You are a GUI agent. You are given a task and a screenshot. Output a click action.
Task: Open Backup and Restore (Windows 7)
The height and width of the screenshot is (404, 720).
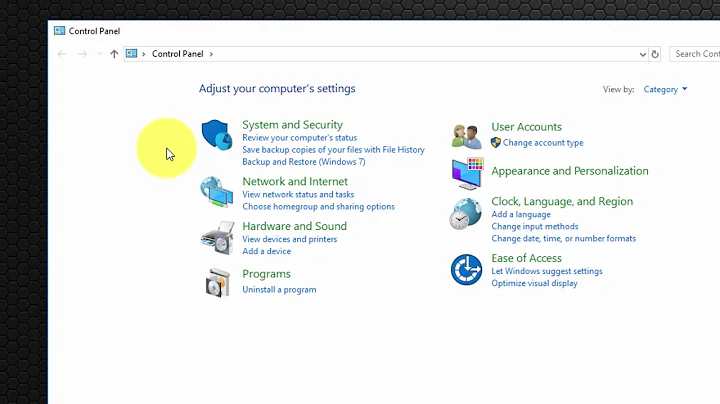click(x=304, y=162)
